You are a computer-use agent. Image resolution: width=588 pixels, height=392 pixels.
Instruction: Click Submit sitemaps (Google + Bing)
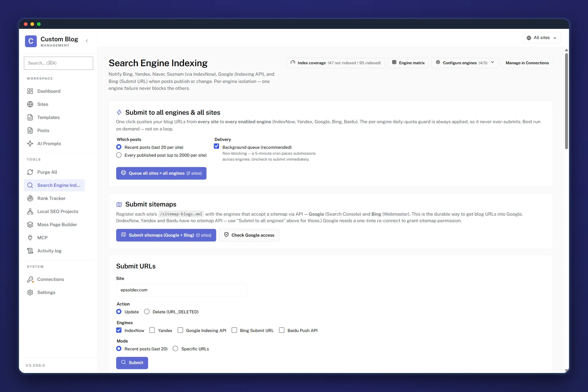point(166,235)
